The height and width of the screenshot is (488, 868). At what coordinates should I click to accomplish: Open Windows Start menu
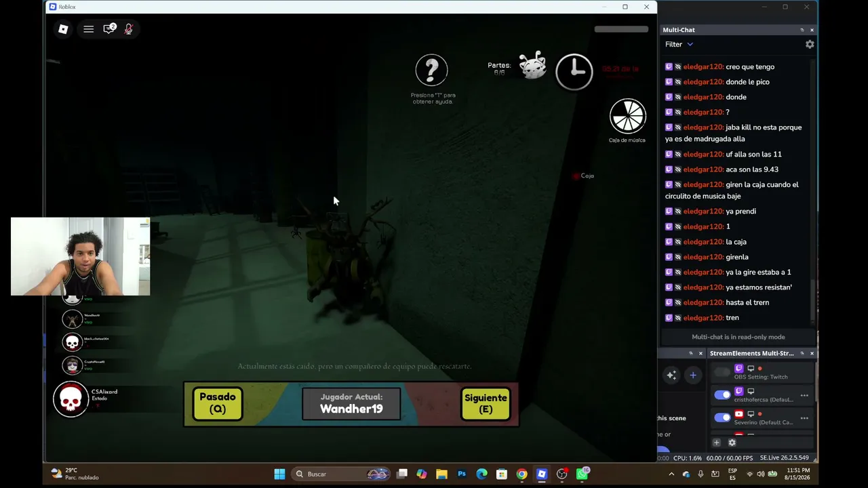(x=279, y=474)
